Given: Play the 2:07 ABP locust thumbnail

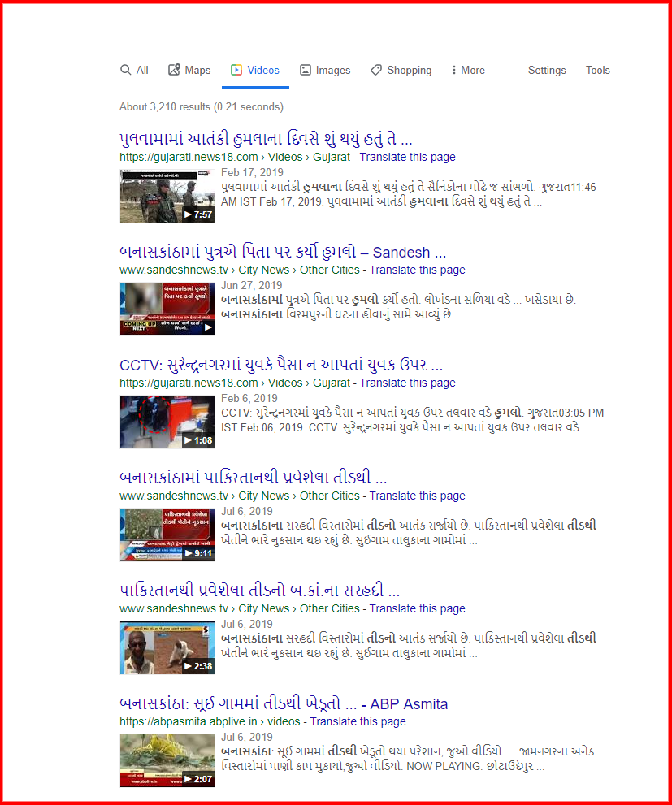Looking at the screenshot, I should 167,761.
